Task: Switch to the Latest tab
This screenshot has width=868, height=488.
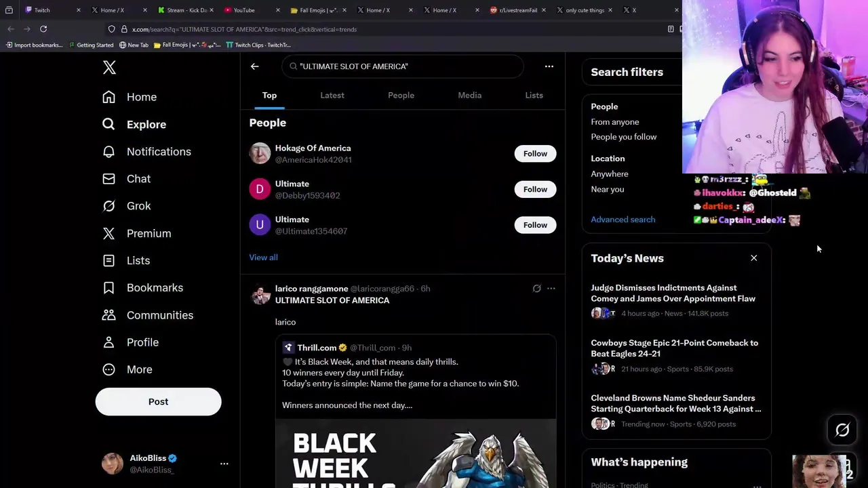Action: coord(332,96)
